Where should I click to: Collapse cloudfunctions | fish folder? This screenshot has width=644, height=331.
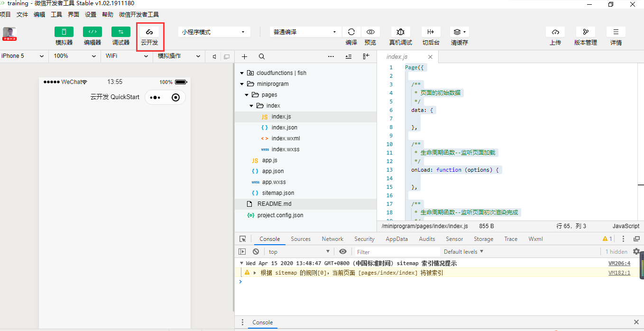tap(242, 73)
